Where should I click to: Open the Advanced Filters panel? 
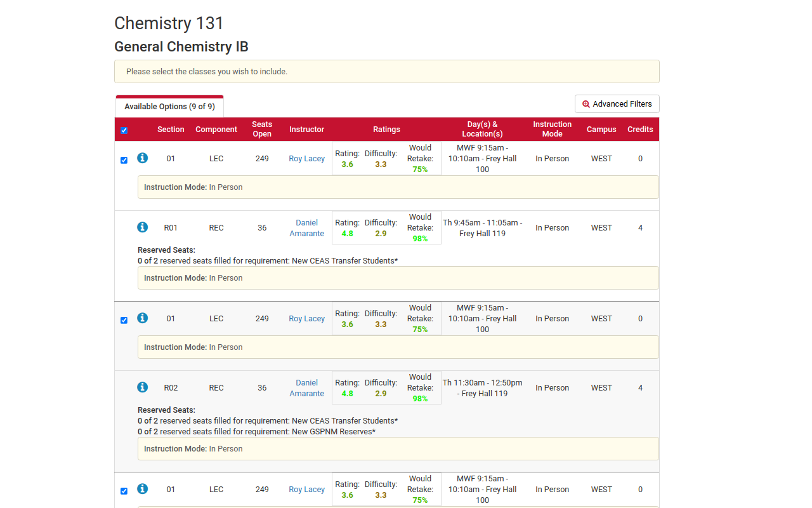pos(617,104)
